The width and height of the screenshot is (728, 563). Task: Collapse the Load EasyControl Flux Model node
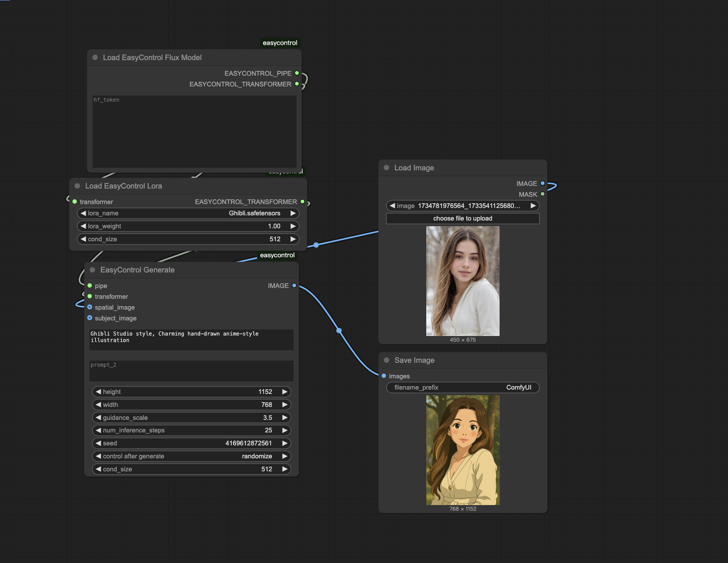pyautogui.click(x=95, y=58)
